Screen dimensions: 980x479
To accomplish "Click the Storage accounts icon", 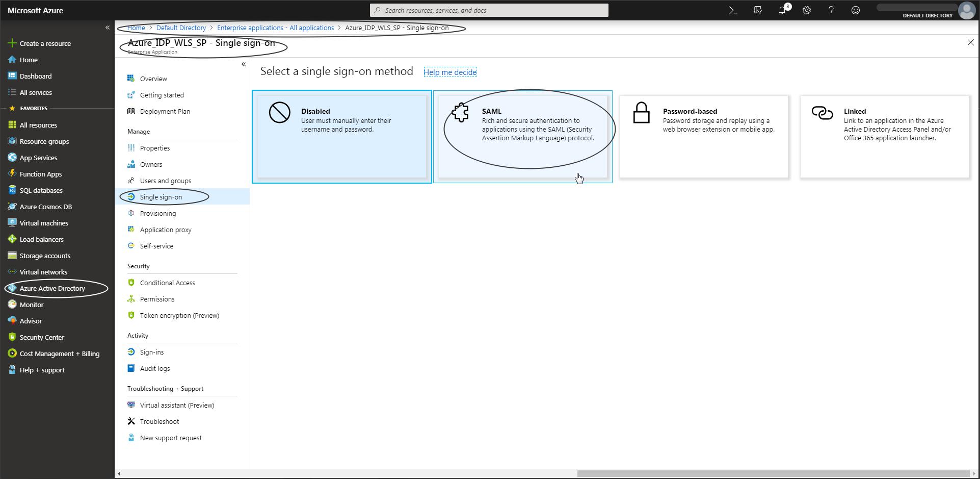I will tap(12, 256).
